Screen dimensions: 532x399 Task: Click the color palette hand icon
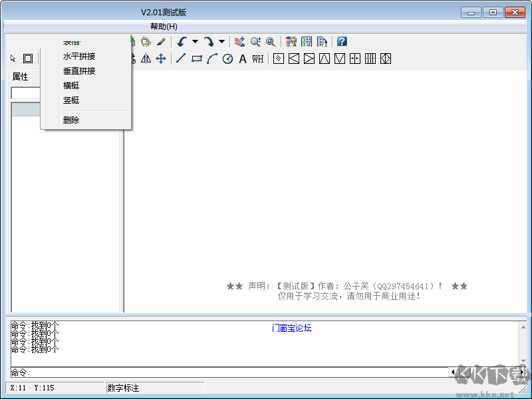[x=291, y=42]
